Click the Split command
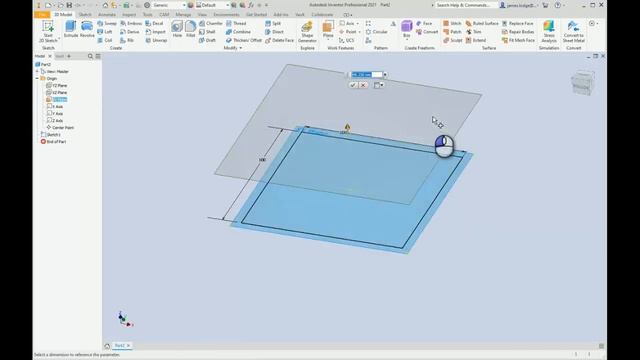The height and width of the screenshot is (360, 640). click(x=273, y=23)
